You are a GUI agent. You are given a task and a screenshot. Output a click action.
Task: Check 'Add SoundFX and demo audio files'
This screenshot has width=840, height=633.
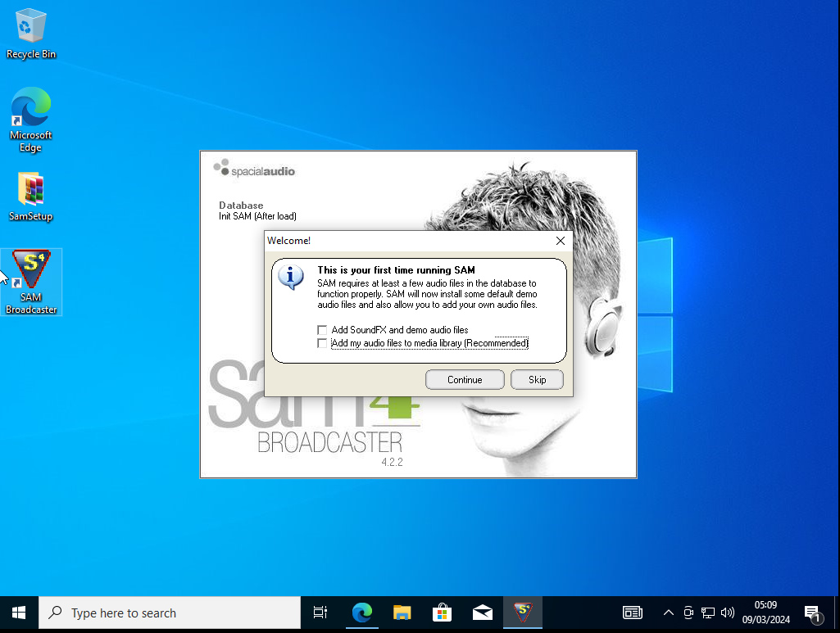pyautogui.click(x=322, y=330)
